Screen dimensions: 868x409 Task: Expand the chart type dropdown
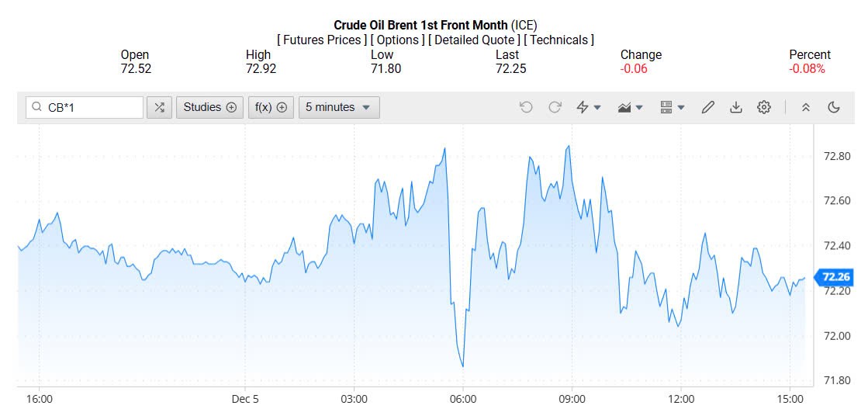(631, 107)
